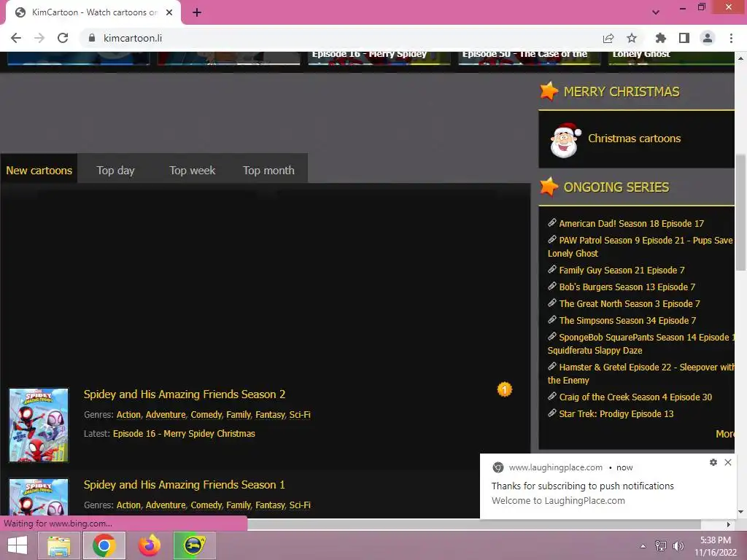Click the vertical scrollbar thumb
Screen dimensions: 747x560
[x=741, y=212]
